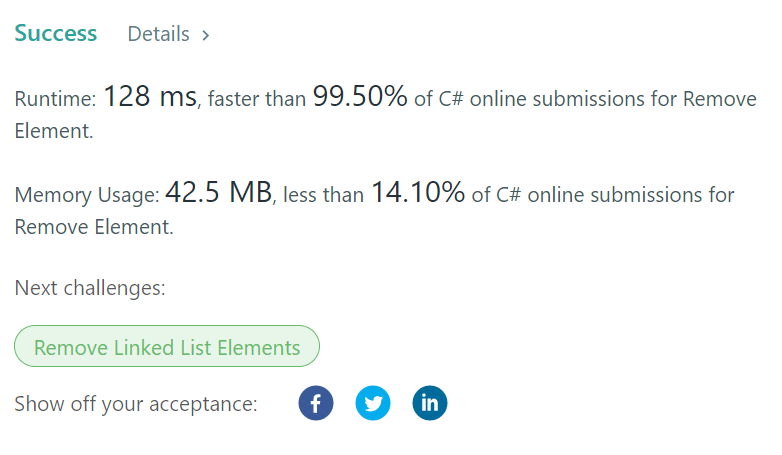Share result on Facebook

[x=316, y=404]
